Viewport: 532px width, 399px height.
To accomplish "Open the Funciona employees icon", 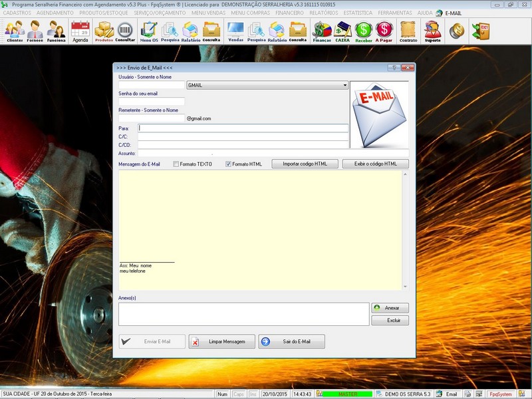I will click(56, 31).
